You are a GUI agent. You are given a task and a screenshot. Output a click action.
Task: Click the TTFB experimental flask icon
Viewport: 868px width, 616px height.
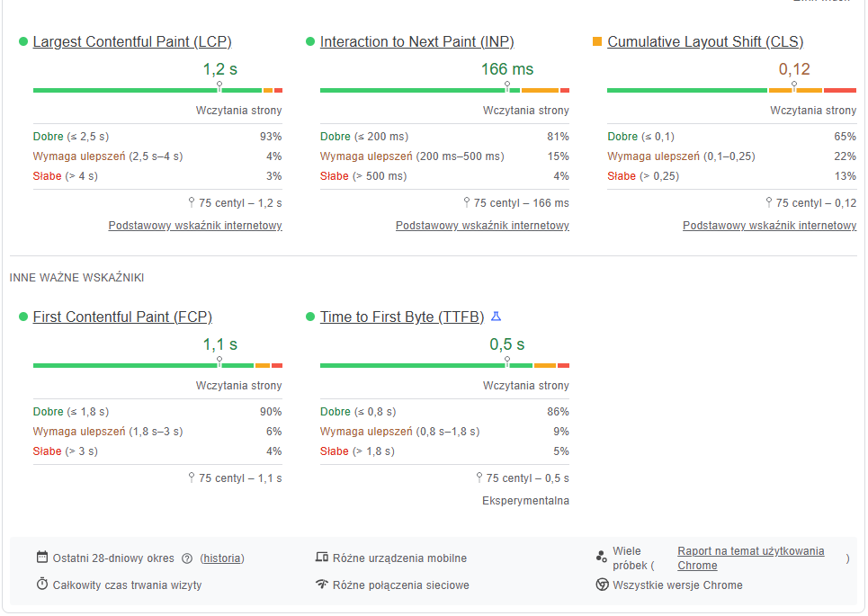pos(496,317)
